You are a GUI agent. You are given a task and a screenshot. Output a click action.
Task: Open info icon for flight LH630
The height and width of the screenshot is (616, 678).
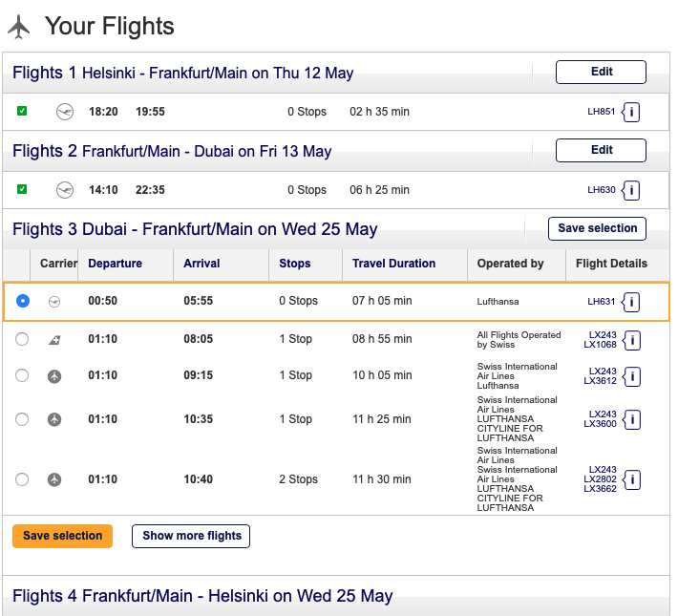(x=631, y=190)
